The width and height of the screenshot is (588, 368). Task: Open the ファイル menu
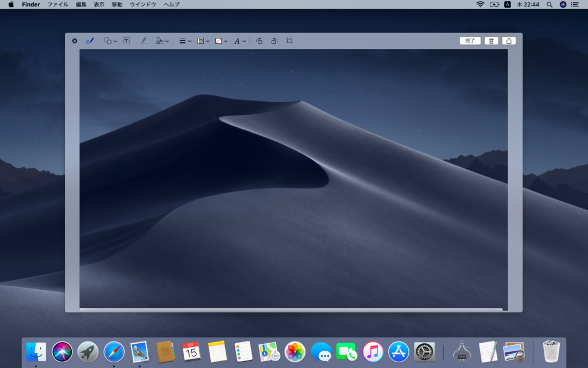click(x=58, y=5)
